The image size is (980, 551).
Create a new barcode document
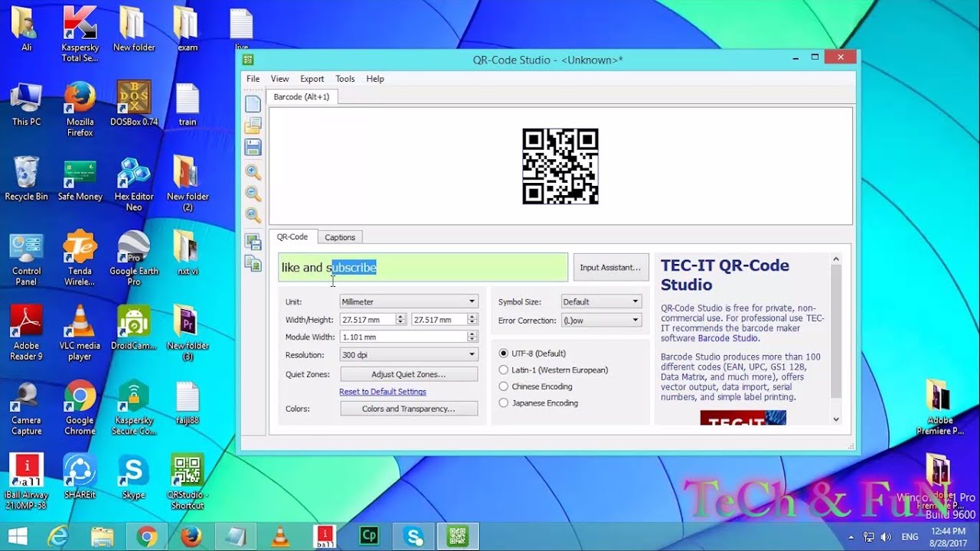click(253, 104)
